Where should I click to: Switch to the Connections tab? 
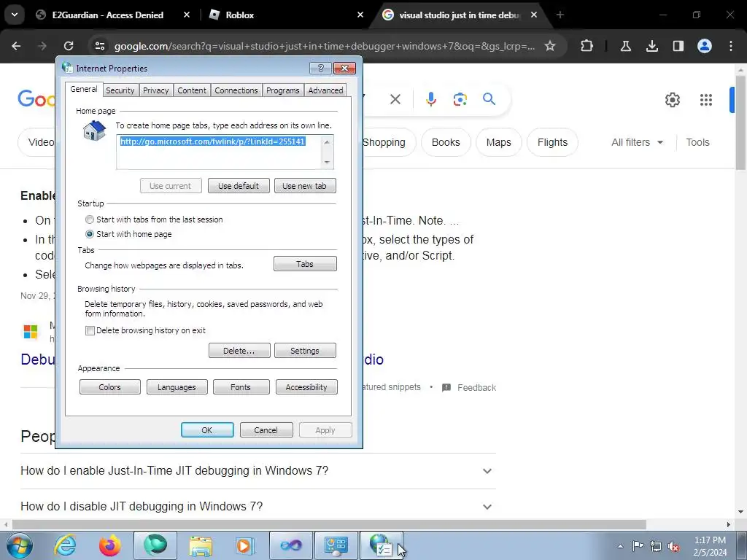point(236,90)
